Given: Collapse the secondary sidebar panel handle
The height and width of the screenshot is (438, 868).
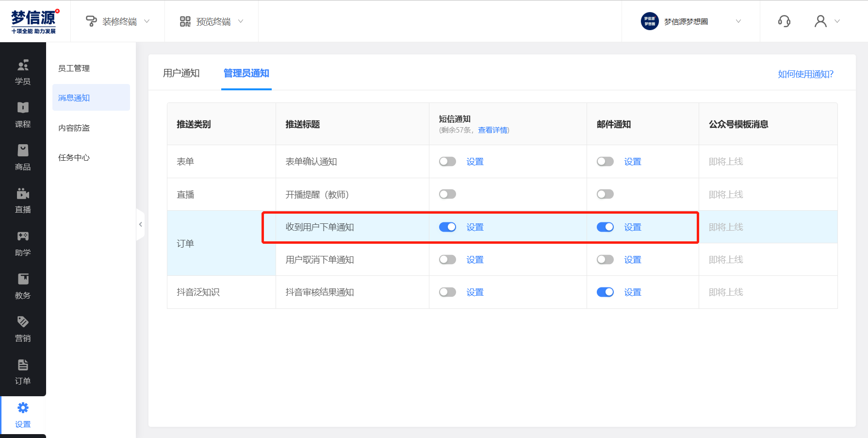Looking at the screenshot, I should click(141, 224).
